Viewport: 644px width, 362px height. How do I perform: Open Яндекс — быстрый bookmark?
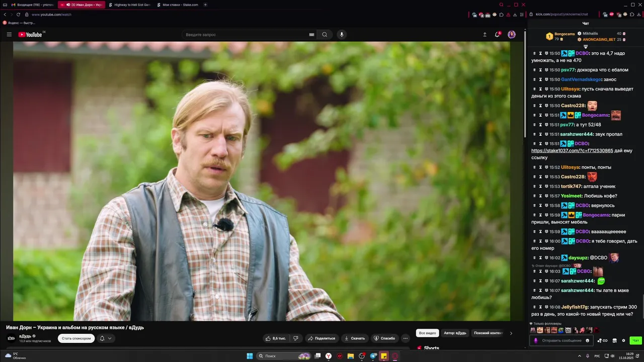coord(19,23)
